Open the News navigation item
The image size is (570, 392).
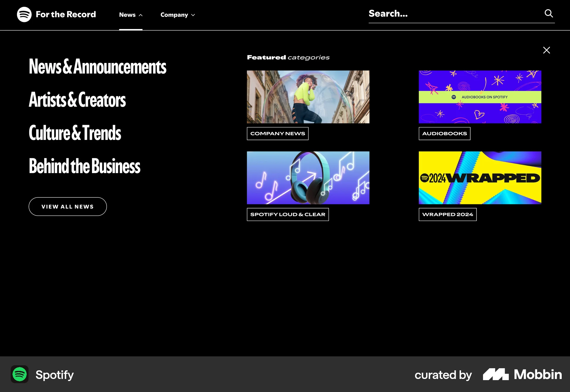127,15
